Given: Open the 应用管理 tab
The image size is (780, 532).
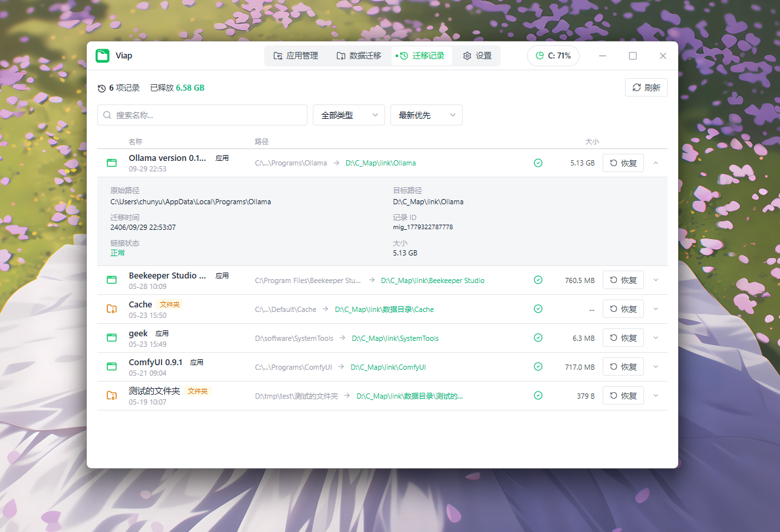Looking at the screenshot, I should [296, 56].
